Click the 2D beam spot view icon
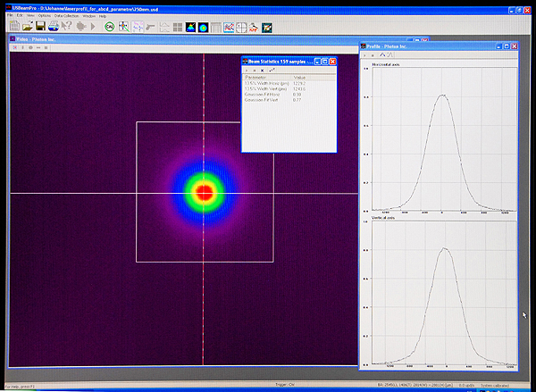Screen dimensions: 536x392 click(203, 28)
